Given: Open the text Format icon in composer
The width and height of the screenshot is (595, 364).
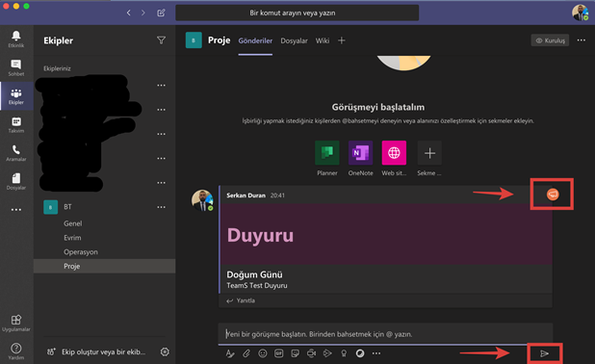Looking at the screenshot, I should 230,353.
